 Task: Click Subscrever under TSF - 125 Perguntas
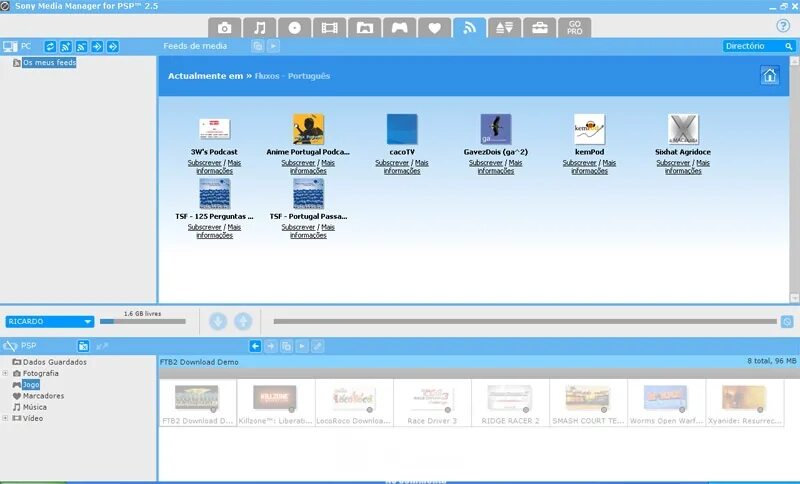click(205, 227)
